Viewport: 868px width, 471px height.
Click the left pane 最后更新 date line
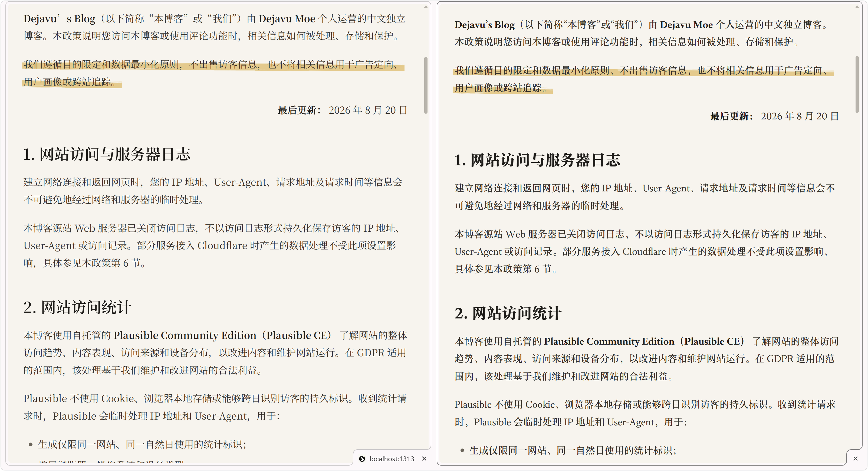(x=342, y=110)
